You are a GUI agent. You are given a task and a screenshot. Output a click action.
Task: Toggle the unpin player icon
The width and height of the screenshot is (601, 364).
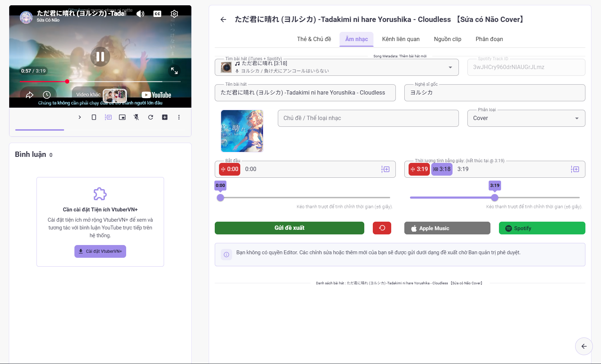tap(136, 117)
